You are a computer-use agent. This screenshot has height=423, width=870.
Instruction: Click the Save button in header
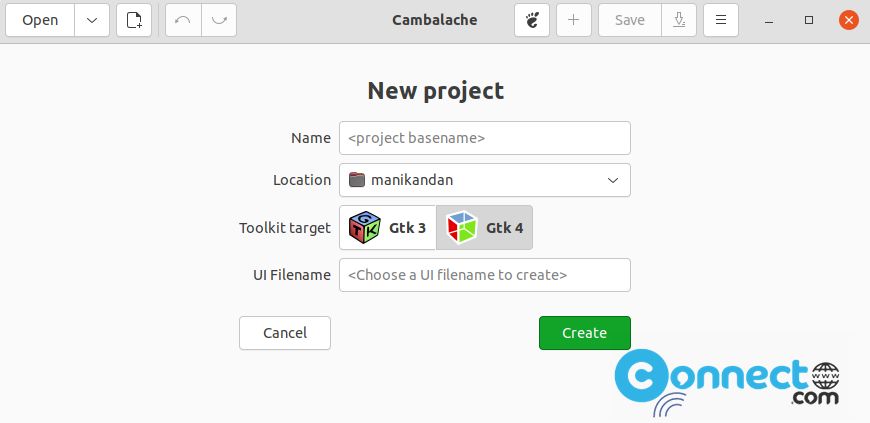coord(630,21)
